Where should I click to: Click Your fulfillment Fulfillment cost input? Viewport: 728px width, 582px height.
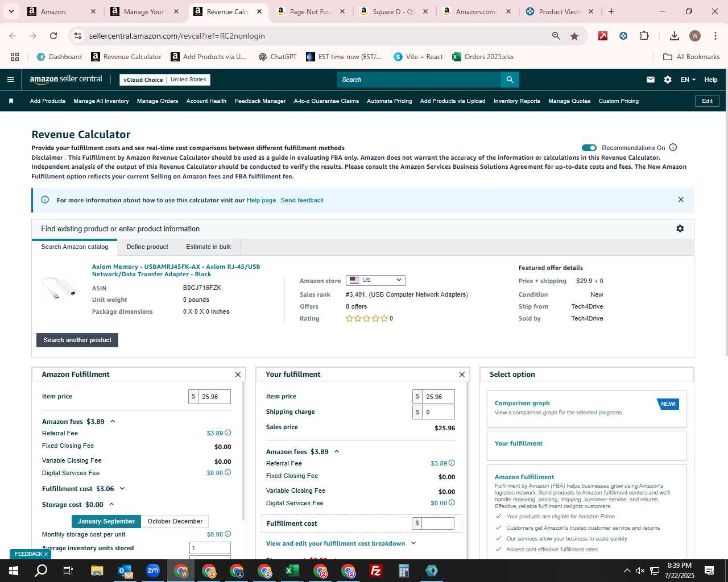pos(437,523)
